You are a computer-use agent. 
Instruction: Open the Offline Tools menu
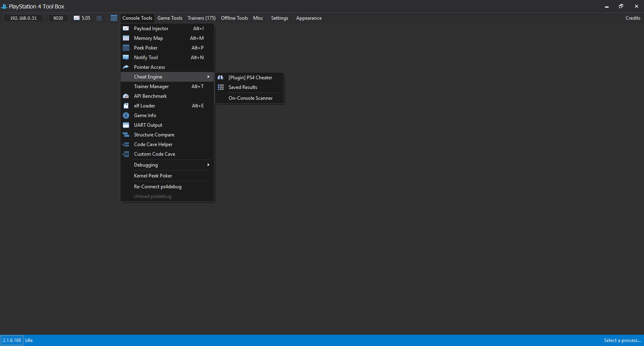coord(234,18)
